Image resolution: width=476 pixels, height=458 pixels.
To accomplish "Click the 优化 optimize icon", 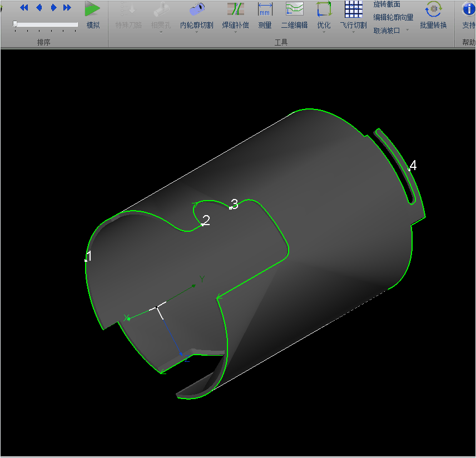I will tap(324, 9).
